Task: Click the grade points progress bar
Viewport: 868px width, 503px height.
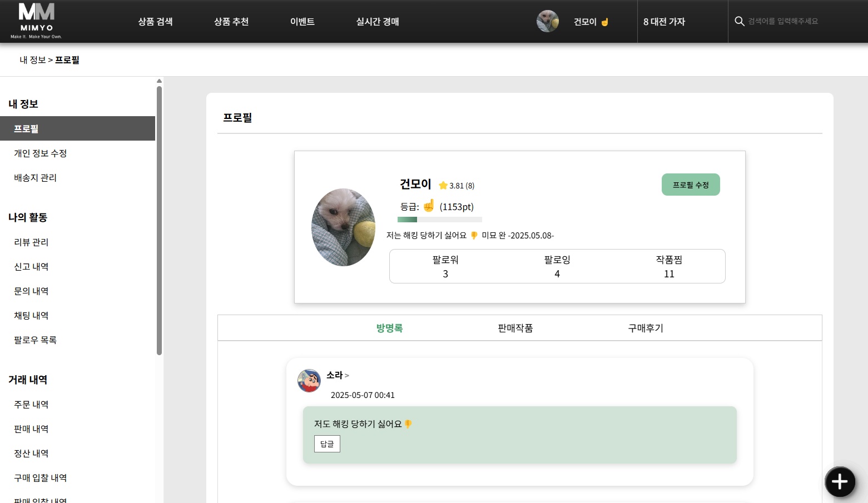Action: pyautogui.click(x=440, y=220)
